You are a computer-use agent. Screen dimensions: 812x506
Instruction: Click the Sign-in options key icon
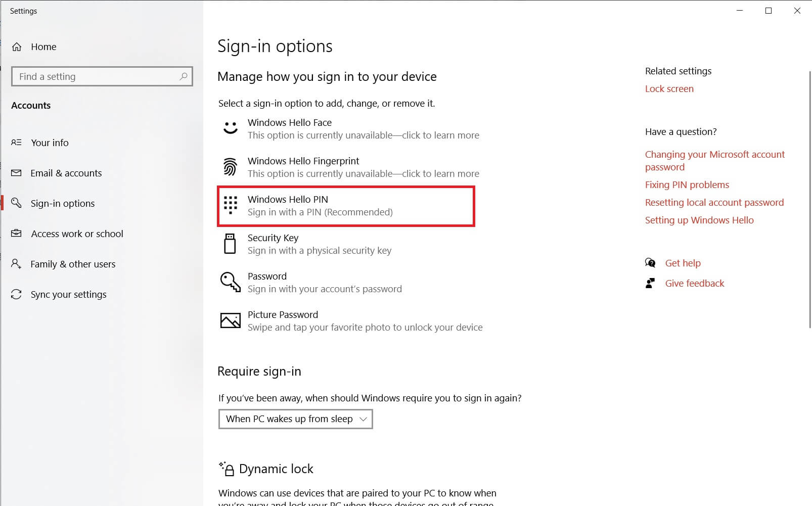(x=16, y=203)
